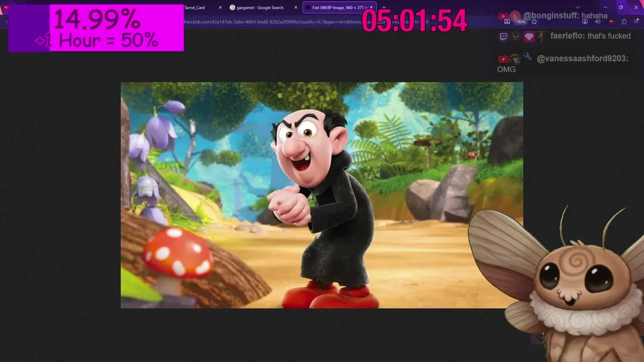Restore down the browser window
644x362 pixels.
point(621,8)
